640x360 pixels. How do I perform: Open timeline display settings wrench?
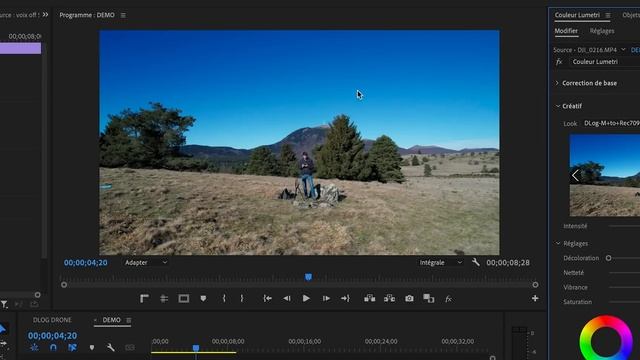[x=111, y=347]
